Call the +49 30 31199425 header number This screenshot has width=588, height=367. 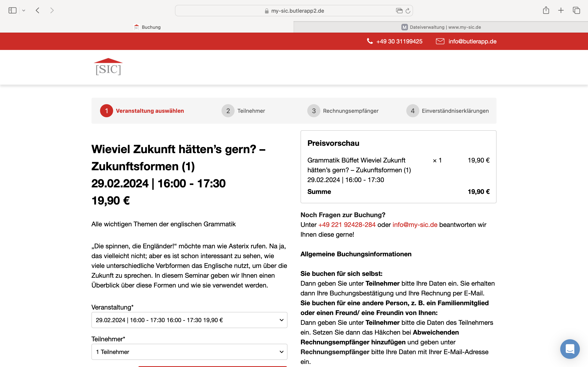[x=399, y=42]
